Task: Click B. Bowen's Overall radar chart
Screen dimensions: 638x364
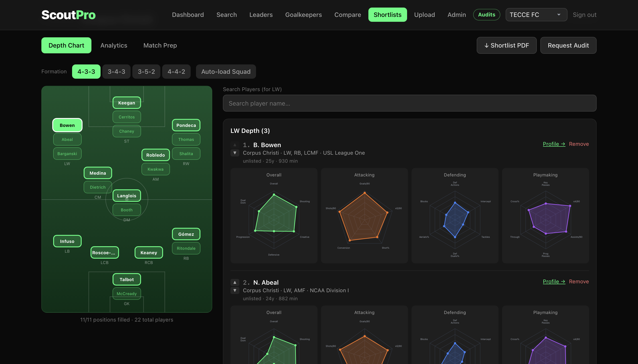Action: [x=274, y=216]
